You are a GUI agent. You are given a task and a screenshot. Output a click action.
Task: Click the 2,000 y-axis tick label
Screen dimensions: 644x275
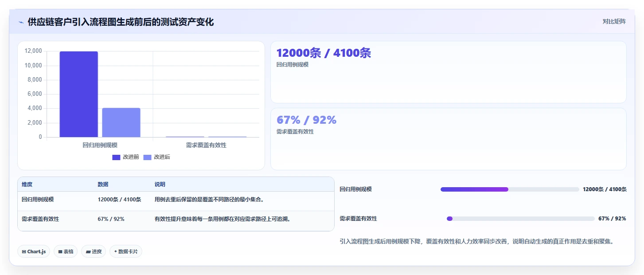tap(35, 122)
